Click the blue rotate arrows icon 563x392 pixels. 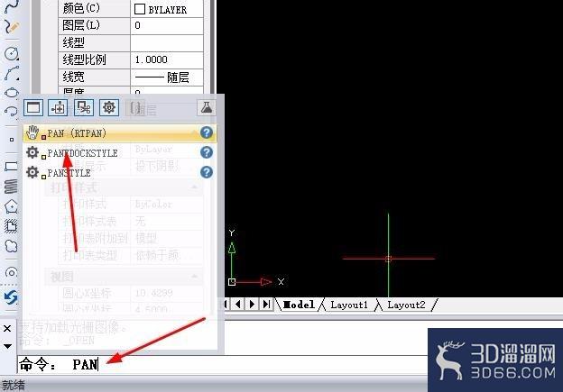point(11,297)
